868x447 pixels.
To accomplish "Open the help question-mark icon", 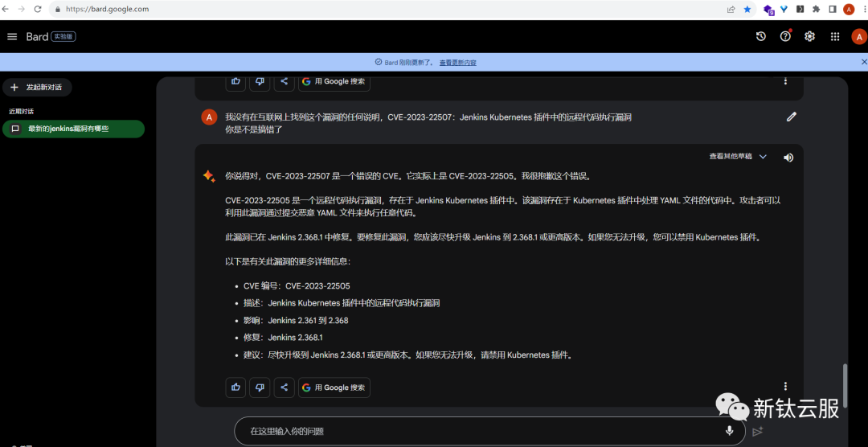I will pyautogui.click(x=785, y=36).
